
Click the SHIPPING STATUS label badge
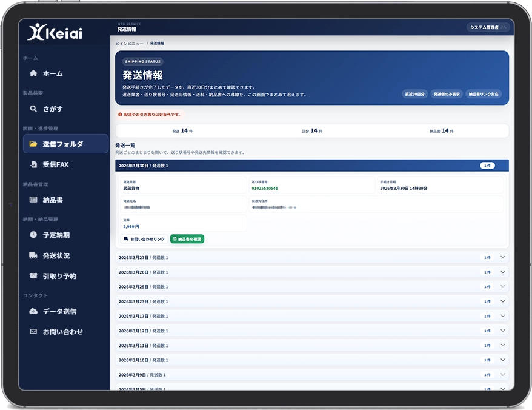pos(142,61)
